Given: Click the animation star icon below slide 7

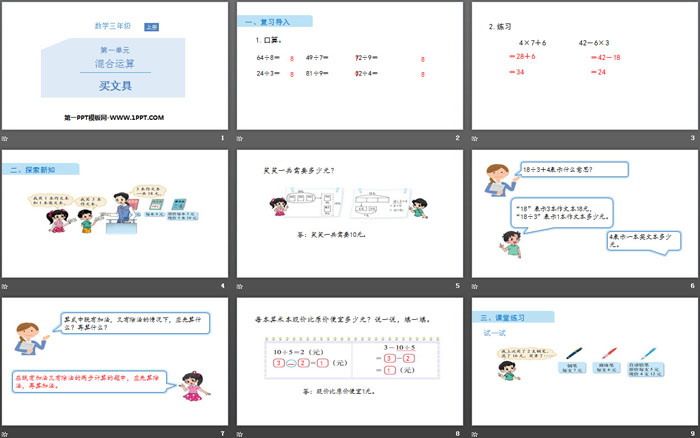Looking at the screenshot, I should [x=5, y=432].
